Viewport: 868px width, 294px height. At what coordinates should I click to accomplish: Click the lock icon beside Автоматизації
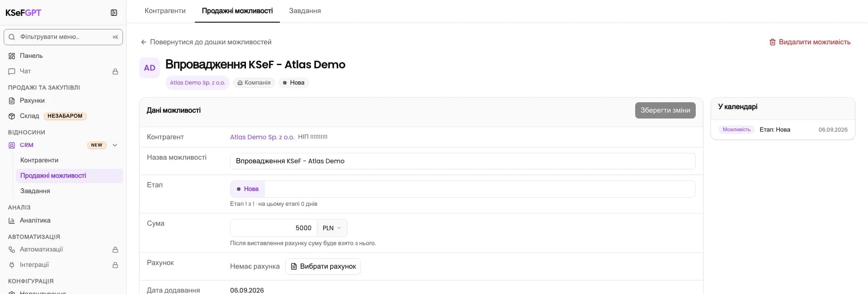click(x=115, y=250)
